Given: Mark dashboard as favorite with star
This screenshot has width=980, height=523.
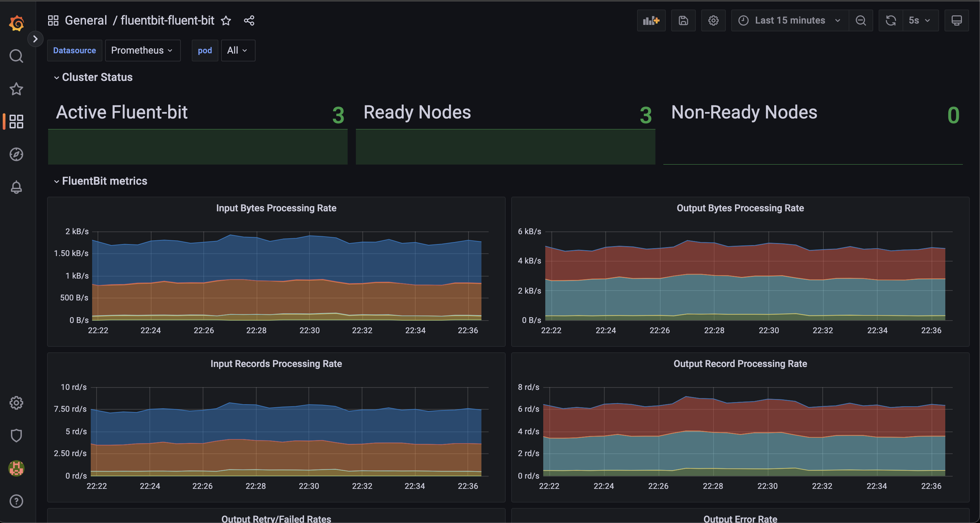Looking at the screenshot, I should click(x=226, y=20).
